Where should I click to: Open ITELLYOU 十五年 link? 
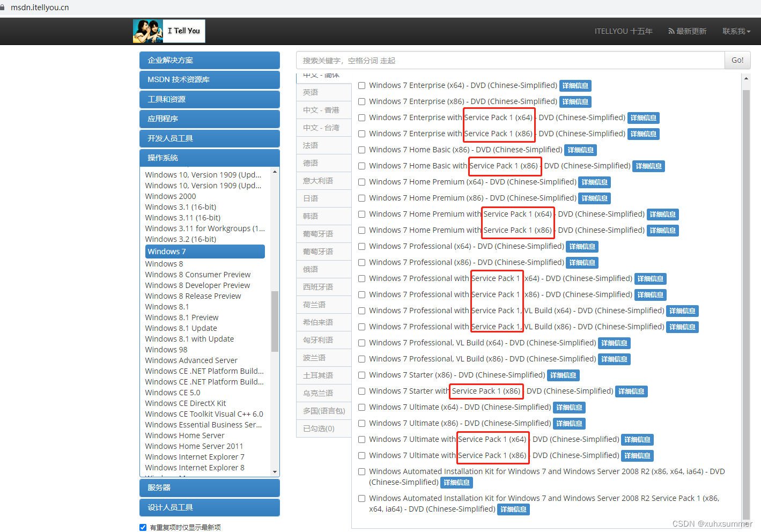tap(623, 31)
